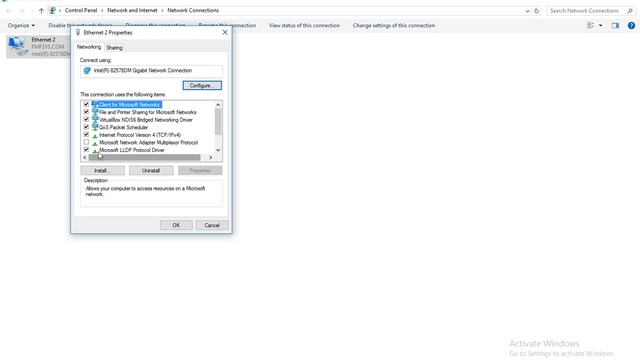
Task: Click Client for Microsoft Networks icon
Action: (x=95, y=104)
